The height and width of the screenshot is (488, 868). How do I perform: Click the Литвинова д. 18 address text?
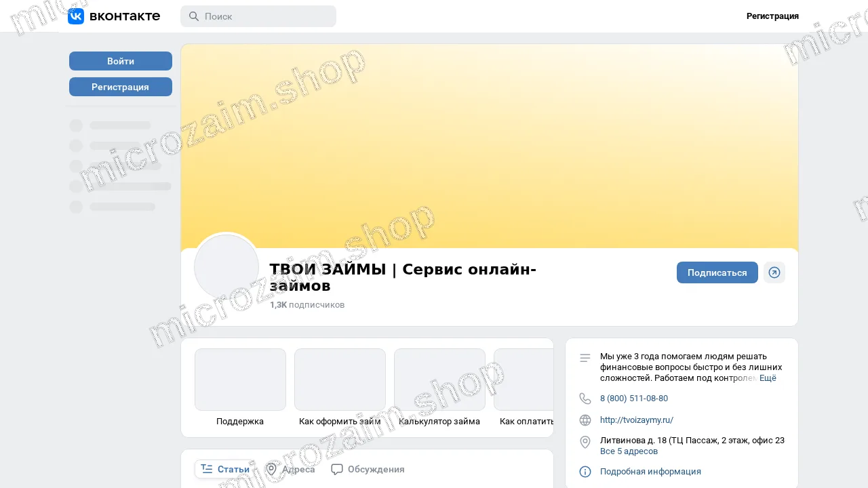tap(692, 441)
